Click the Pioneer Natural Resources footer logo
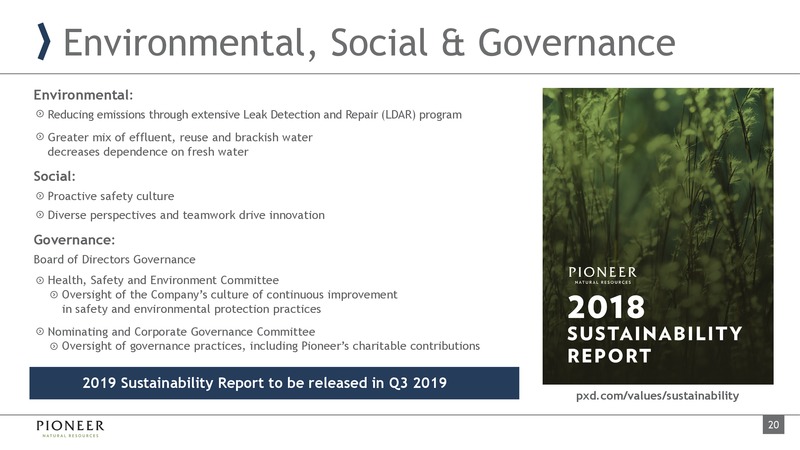This screenshot has height=450, width=800. click(x=70, y=429)
